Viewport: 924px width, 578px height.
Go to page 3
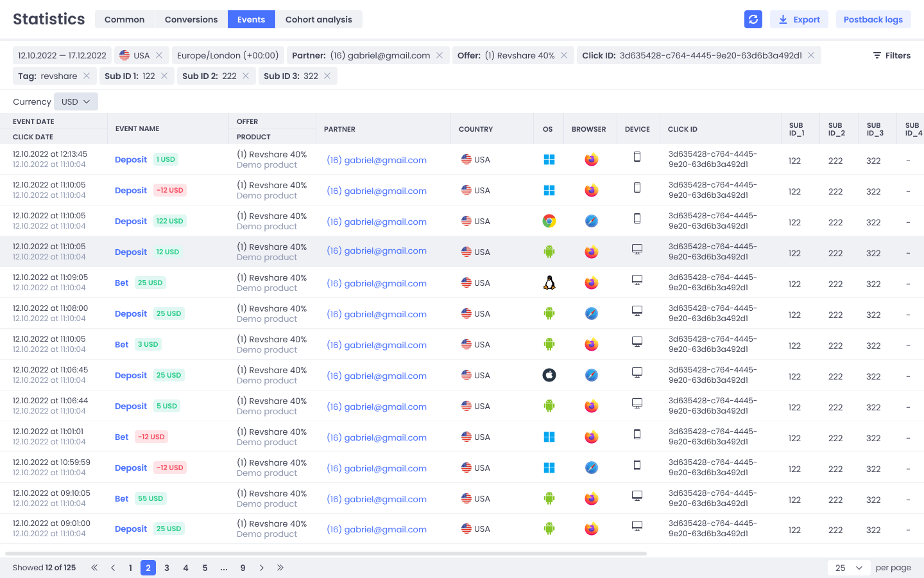pos(167,568)
